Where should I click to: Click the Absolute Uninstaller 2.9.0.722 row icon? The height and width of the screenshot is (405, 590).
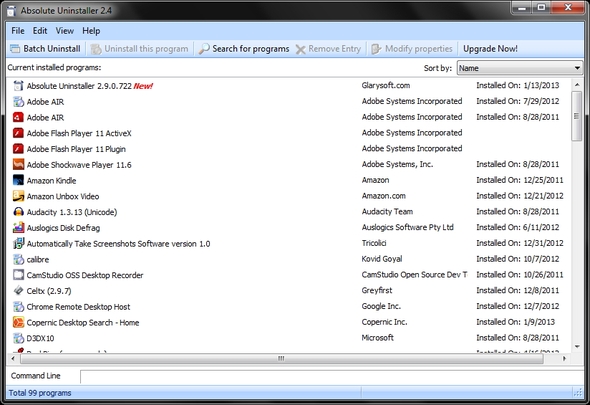(x=18, y=86)
